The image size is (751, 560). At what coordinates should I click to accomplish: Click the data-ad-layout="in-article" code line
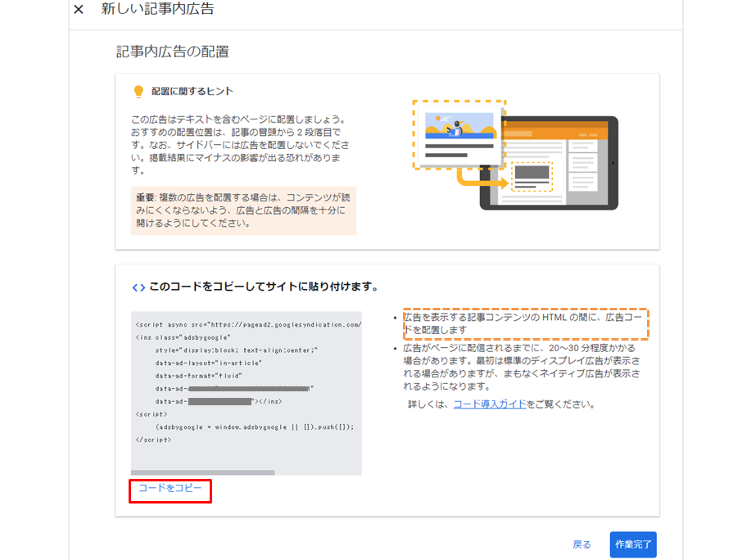coord(208,364)
